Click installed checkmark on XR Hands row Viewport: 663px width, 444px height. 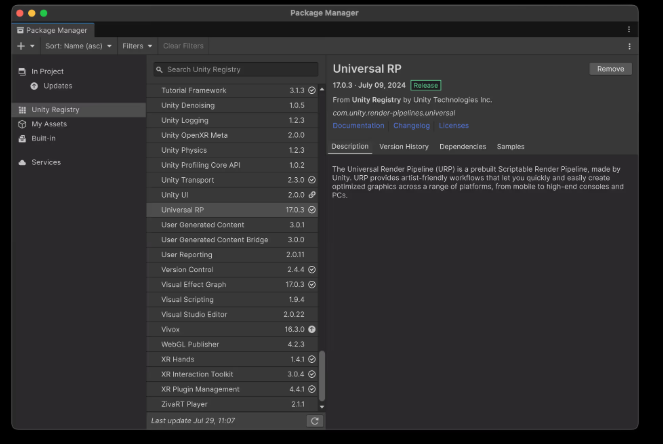(312, 359)
